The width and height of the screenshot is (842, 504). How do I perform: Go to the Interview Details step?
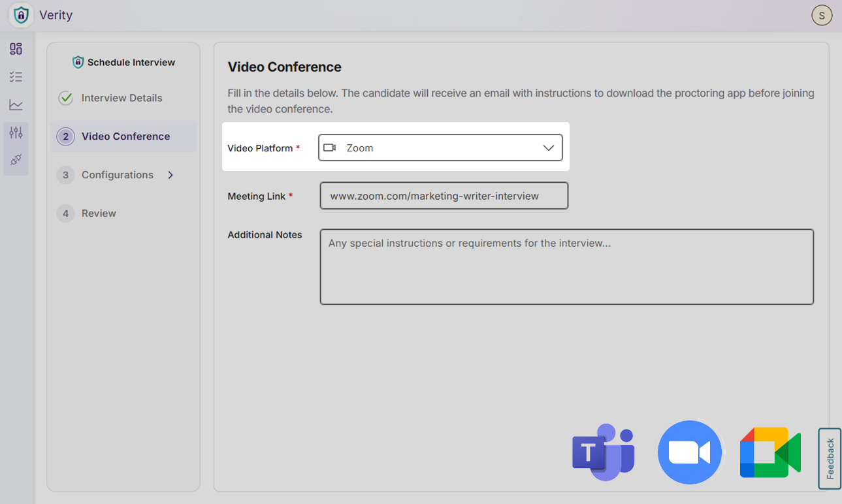121,98
